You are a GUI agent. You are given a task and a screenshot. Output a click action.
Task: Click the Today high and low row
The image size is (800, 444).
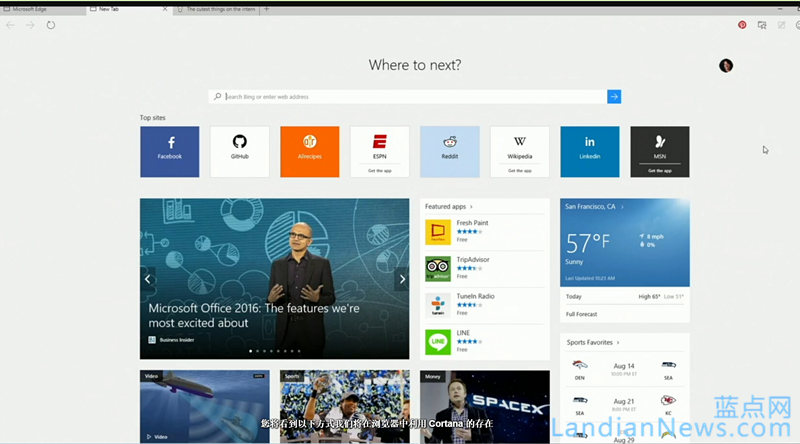624,297
